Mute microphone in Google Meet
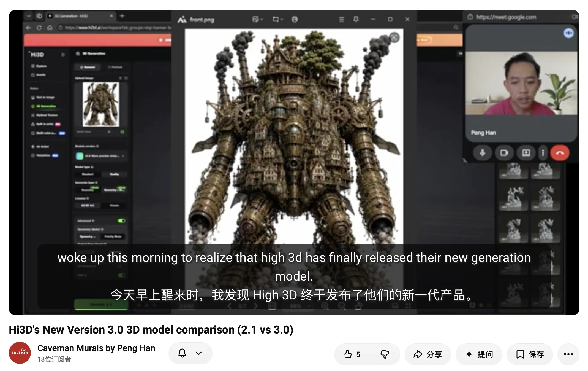This screenshot has height=371, width=588. pos(482,153)
